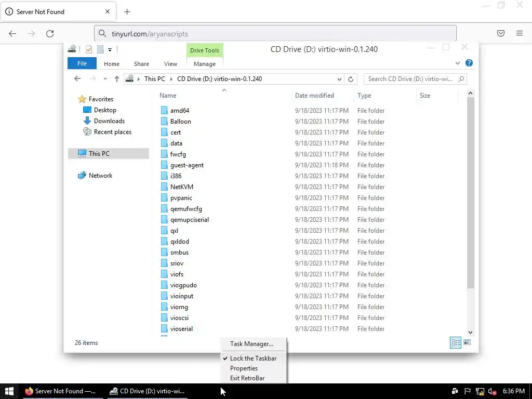Select Favorites in the navigation pane

click(x=101, y=99)
